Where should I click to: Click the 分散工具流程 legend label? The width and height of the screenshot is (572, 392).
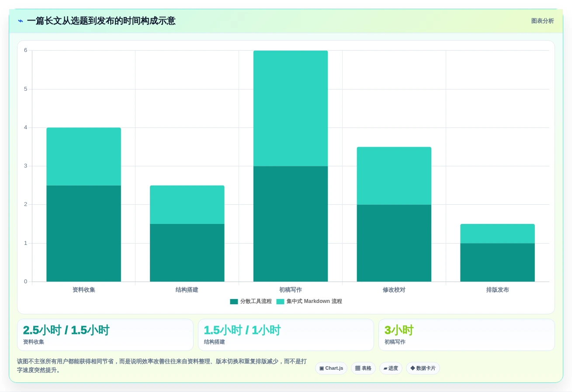pos(256,302)
